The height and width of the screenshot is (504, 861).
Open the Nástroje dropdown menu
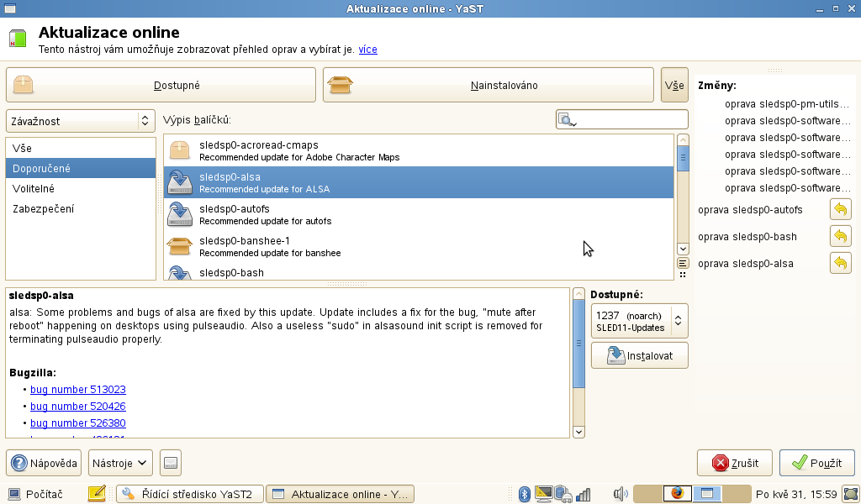coord(120,463)
